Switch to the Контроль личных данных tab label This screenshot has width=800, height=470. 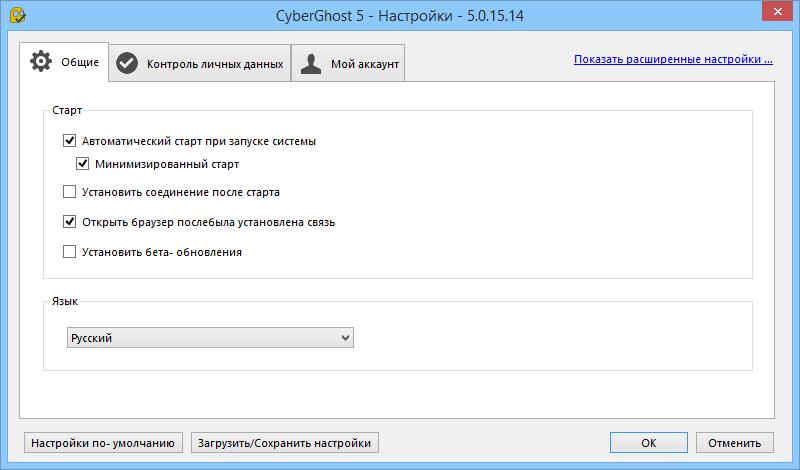215,65
